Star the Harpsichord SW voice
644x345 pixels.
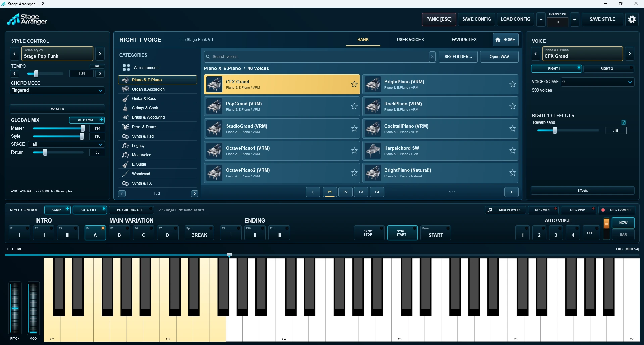click(513, 151)
